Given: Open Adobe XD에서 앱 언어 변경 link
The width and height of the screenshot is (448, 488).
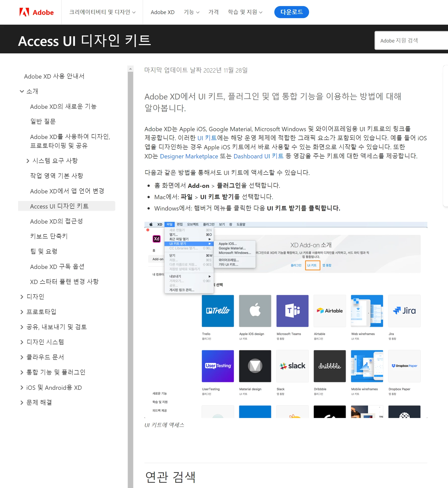Looking at the screenshot, I should [x=67, y=191].
